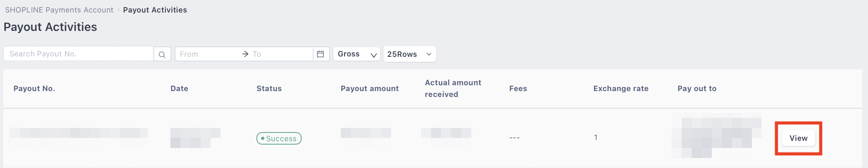Image resolution: width=868 pixels, height=168 pixels.
Task: Click the From date field
Action: (208, 54)
